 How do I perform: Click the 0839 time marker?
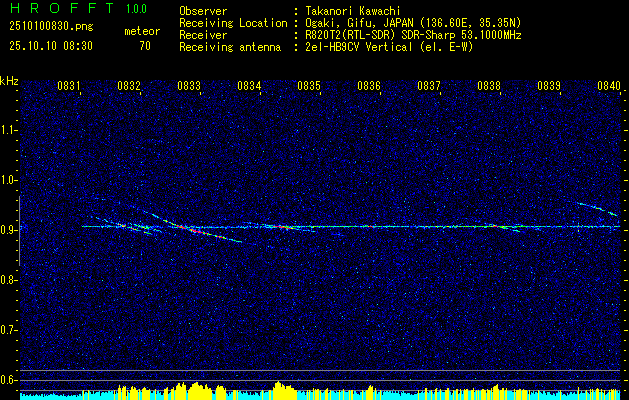point(549,85)
